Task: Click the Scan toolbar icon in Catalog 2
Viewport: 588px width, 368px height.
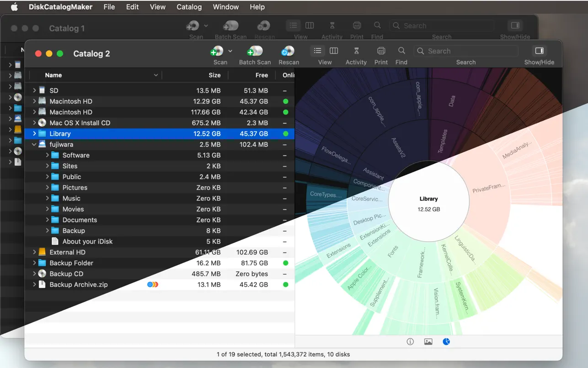Action: (217, 51)
